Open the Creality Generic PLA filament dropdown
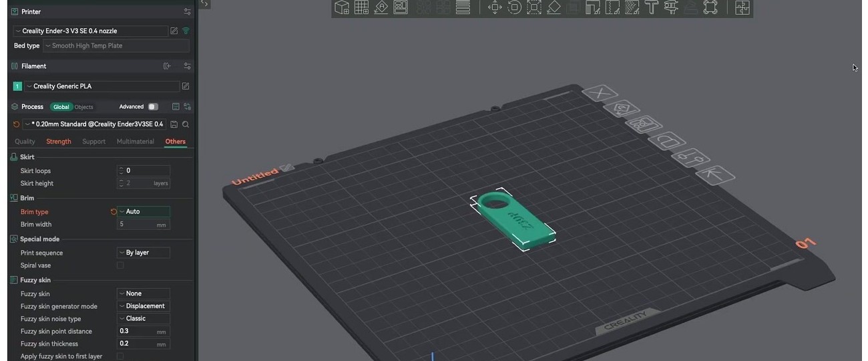This screenshot has width=868, height=361. (x=102, y=86)
